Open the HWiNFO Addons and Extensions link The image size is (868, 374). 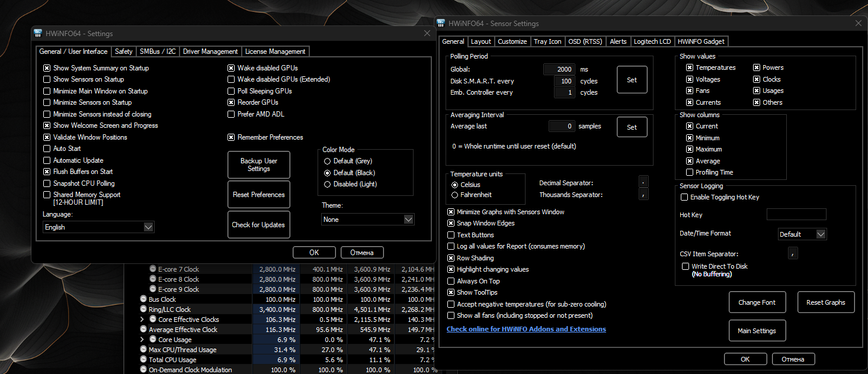tap(526, 329)
